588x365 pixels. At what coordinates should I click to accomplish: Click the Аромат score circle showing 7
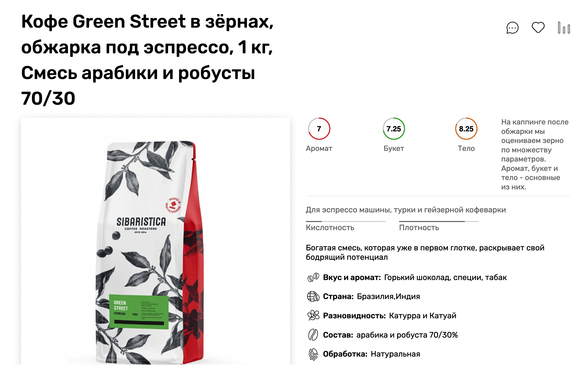pyautogui.click(x=319, y=129)
